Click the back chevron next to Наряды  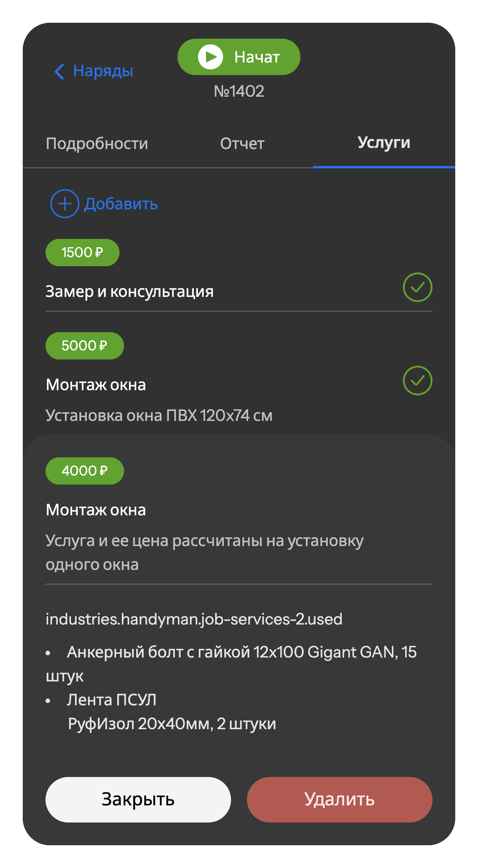[59, 71]
